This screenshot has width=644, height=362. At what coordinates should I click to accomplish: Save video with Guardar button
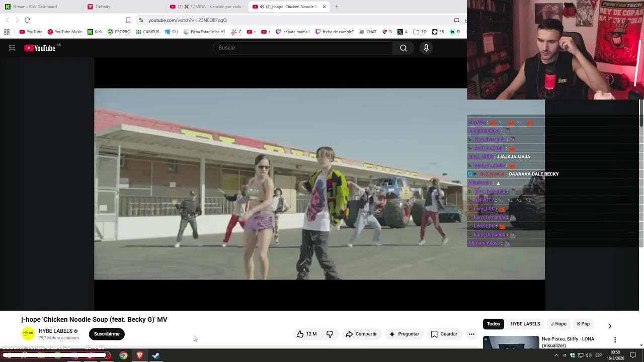[444, 334]
